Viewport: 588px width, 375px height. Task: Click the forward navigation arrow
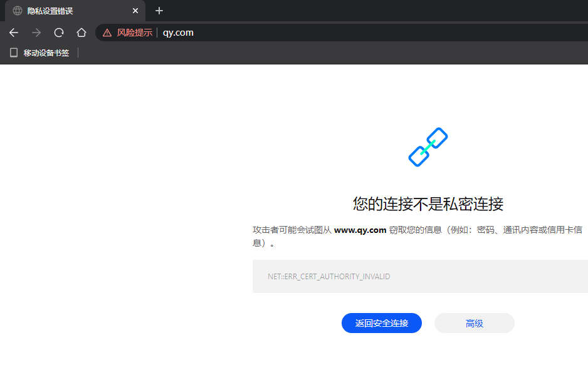pos(36,33)
